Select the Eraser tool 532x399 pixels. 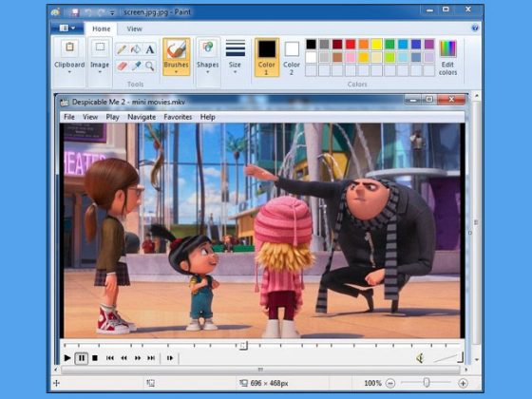(x=122, y=66)
